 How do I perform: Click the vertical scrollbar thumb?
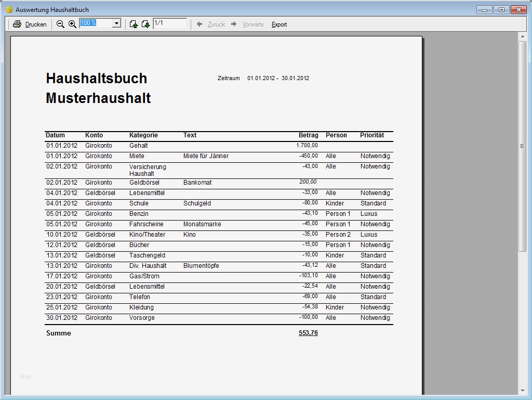click(522, 146)
